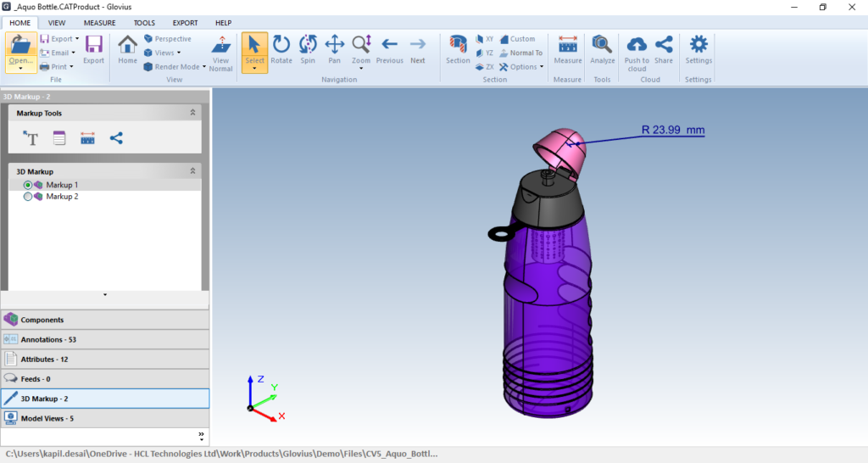This screenshot has width=868, height=463.
Task: Collapse the 3D Markup list panel
Action: pos(192,171)
